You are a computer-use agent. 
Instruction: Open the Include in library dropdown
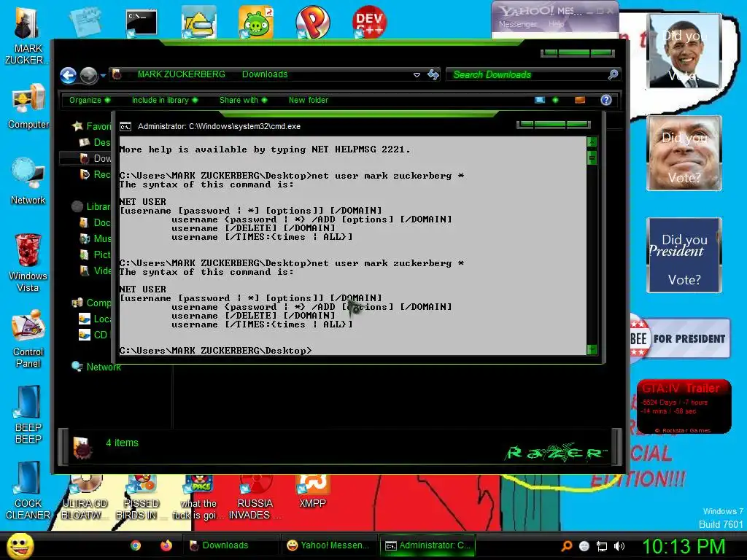(x=164, y=100)
